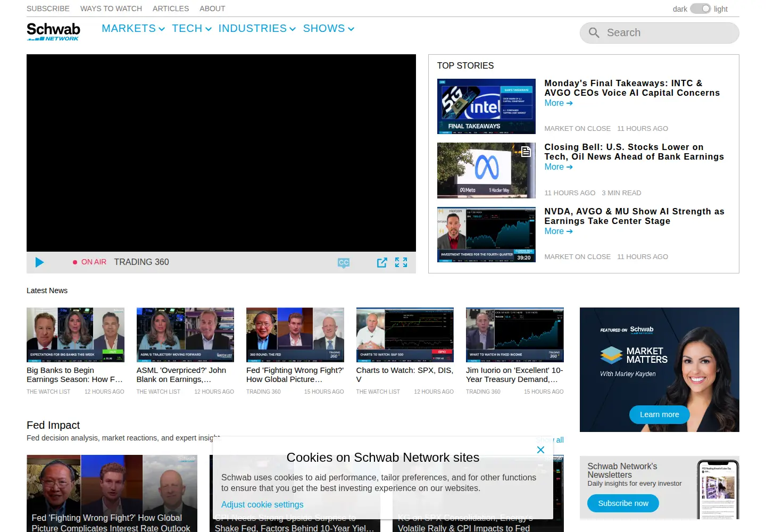Click the Fed Impact section heading
The height and width of the screenshot is (532, 766).
(53, 425)
